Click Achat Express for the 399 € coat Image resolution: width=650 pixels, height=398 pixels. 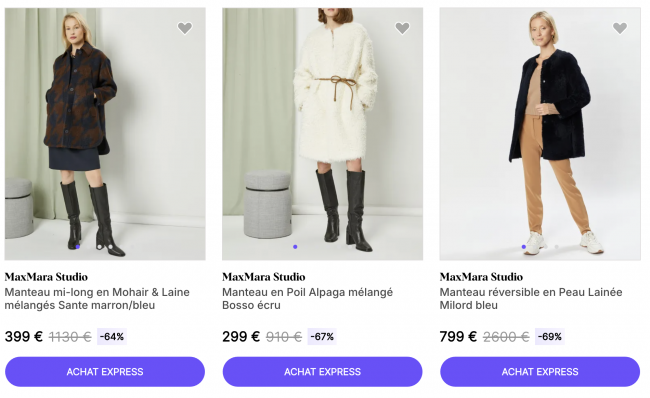point(105,372)
